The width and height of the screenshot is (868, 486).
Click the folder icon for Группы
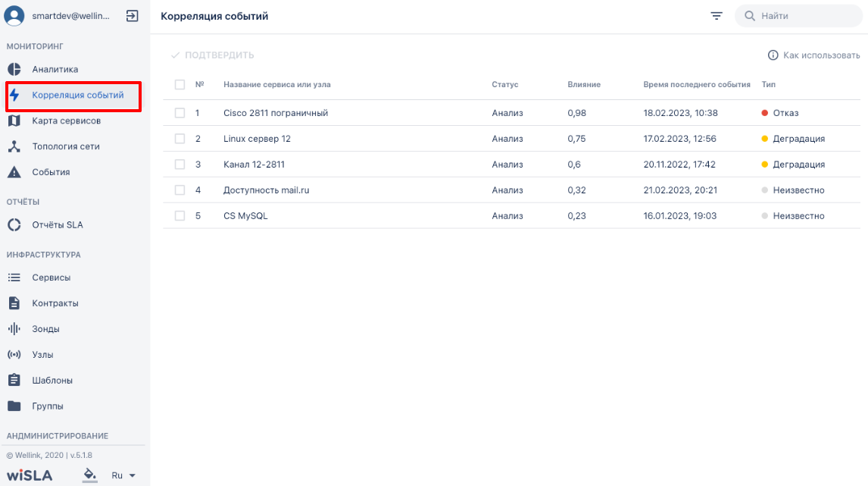tap(14, 406)
